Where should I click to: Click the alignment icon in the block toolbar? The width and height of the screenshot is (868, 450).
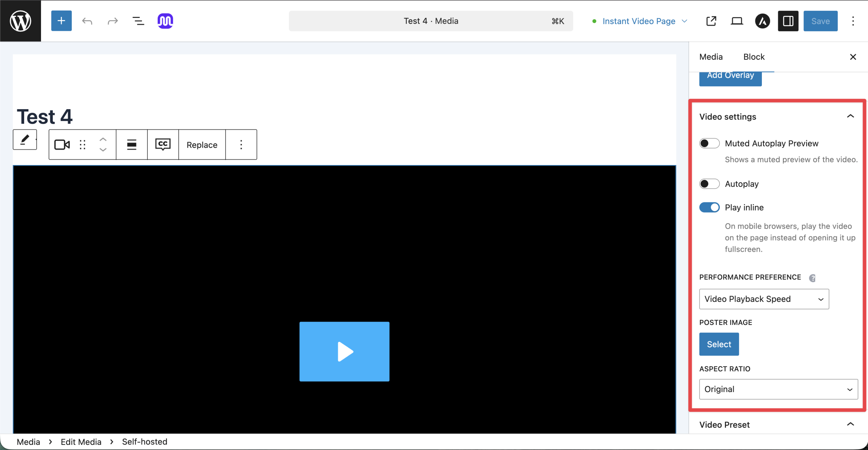(x=132, y=144)
